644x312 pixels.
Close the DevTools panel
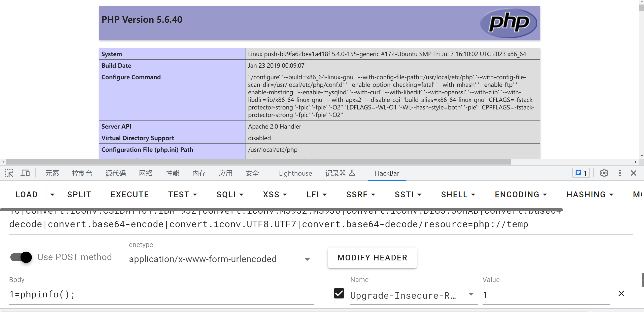pos(633,173)
